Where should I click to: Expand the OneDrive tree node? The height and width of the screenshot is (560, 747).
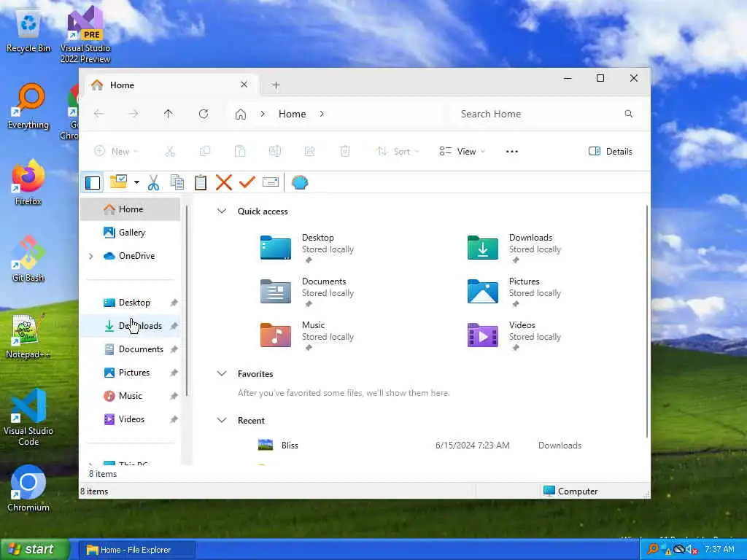tap(91, 256)
